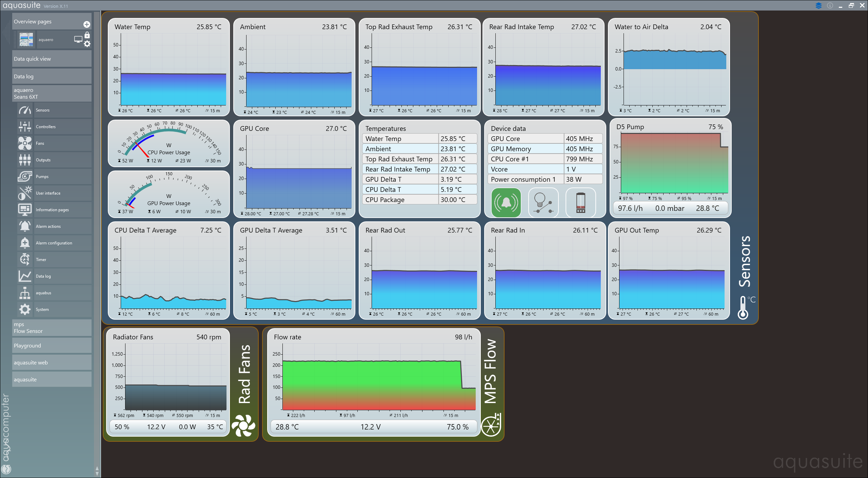Open the Sensors gauge icon

tap(25, 110)
